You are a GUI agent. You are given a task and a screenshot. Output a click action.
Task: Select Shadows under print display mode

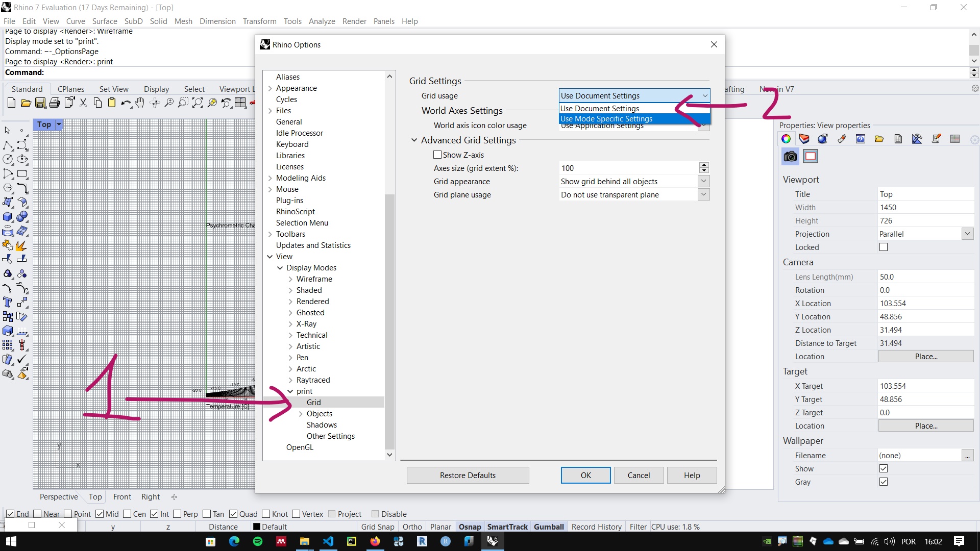click(x=322, y=425)
